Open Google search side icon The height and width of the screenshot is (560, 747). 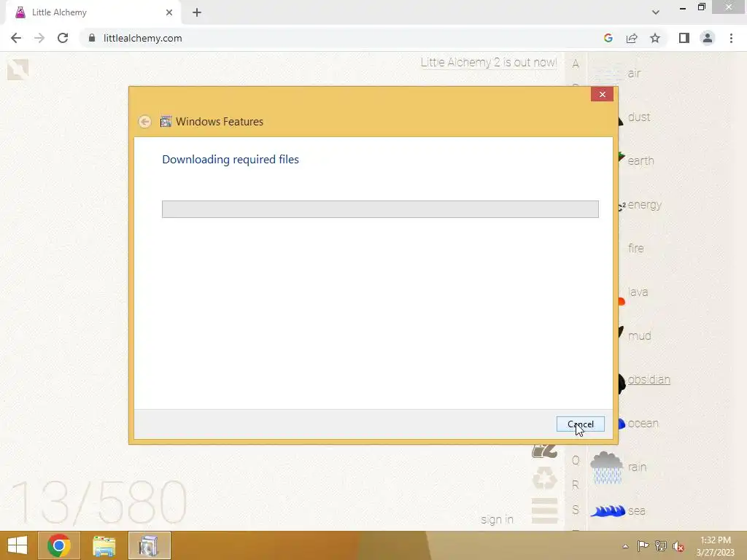(x=608, y=38)
